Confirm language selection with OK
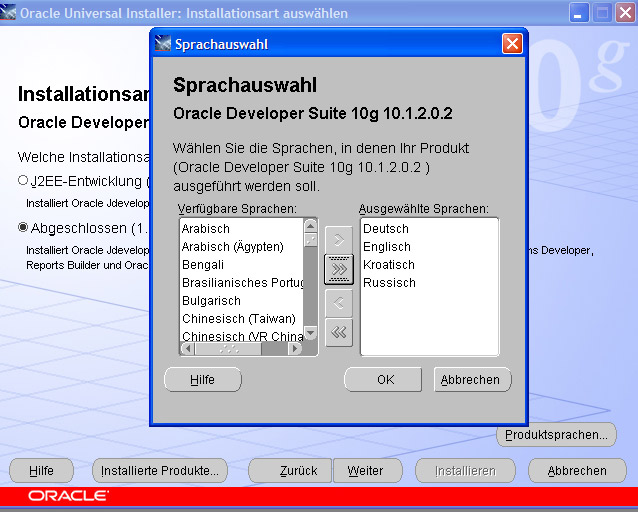 point(383,379)
